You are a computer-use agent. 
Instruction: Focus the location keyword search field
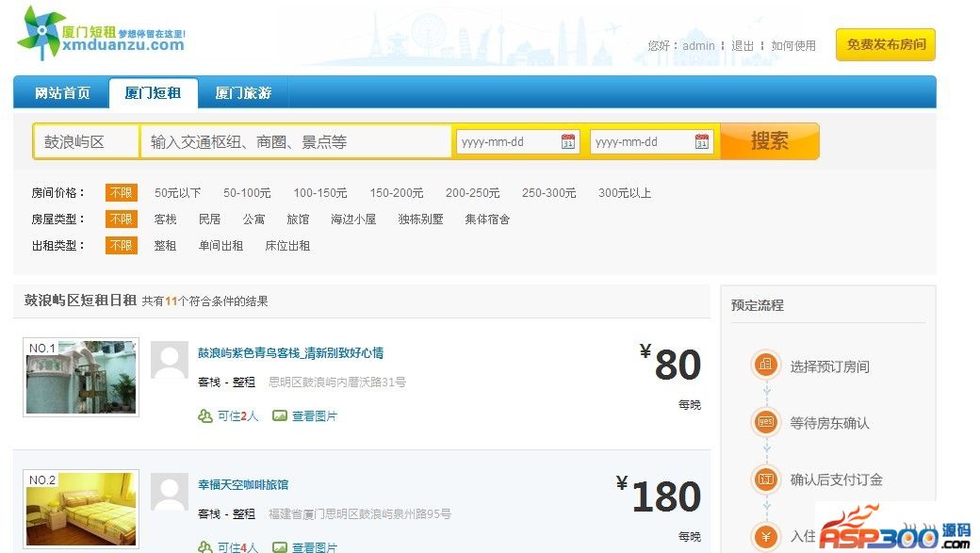click(x=296, y=142)
